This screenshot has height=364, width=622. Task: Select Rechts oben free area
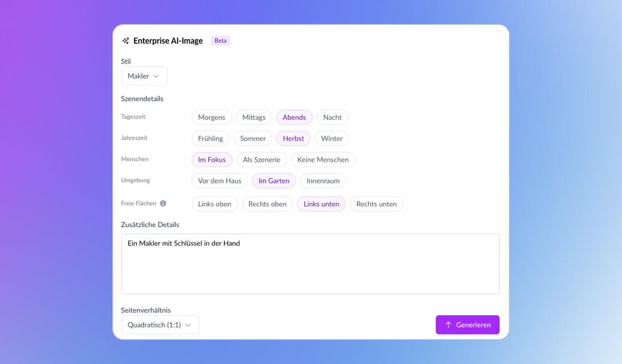pos(267,204)
